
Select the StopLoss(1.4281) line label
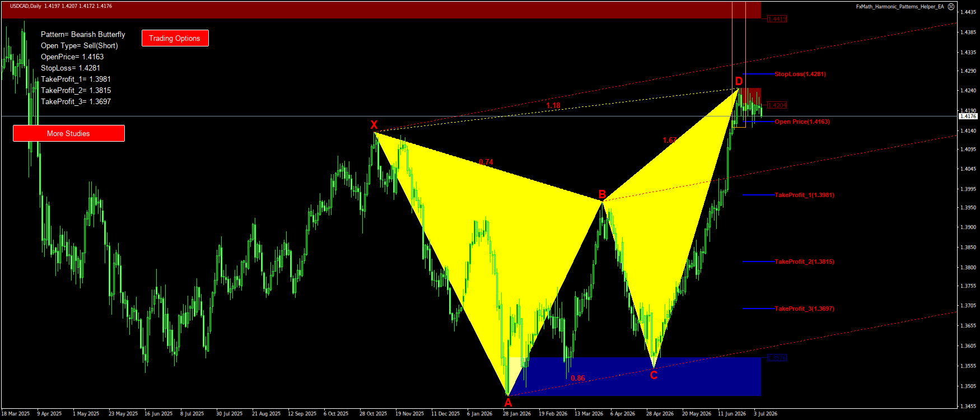[800, 74]
